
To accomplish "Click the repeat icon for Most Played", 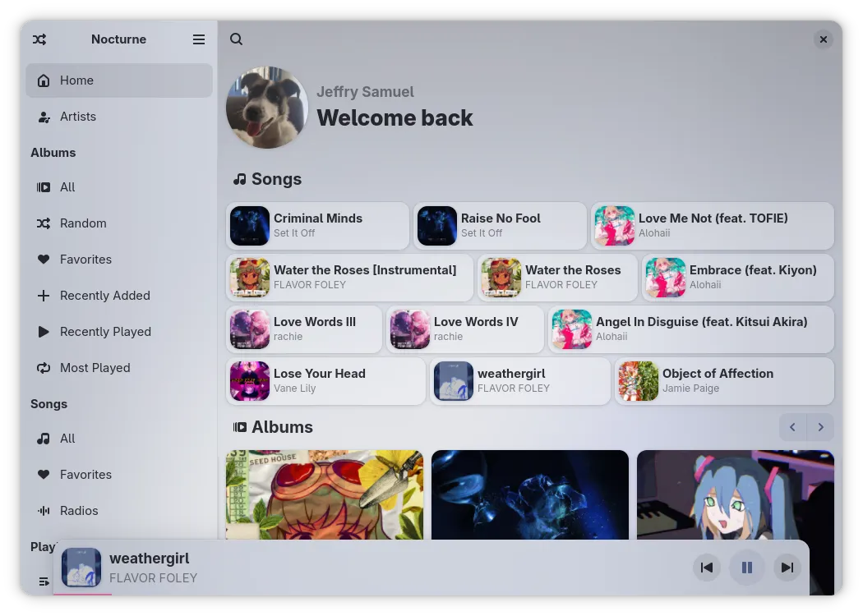I will [44, 368].
